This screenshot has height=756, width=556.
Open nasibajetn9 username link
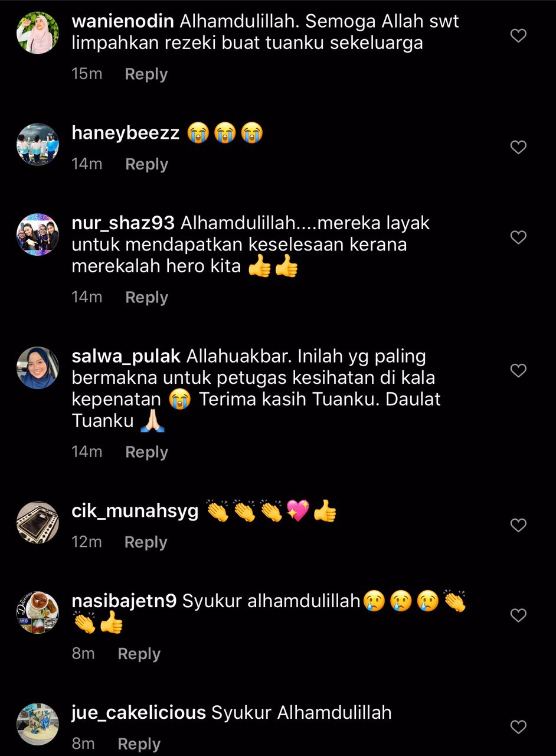pos(124,601)
